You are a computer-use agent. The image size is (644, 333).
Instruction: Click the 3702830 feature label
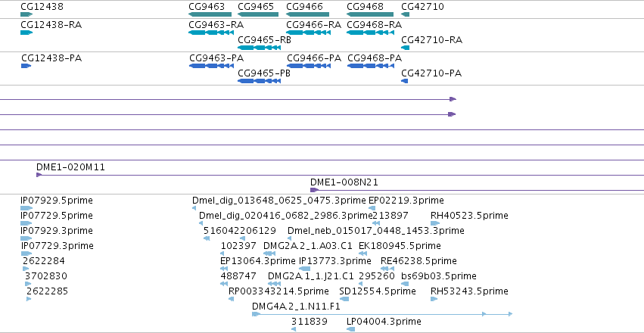tap(46, 276)
